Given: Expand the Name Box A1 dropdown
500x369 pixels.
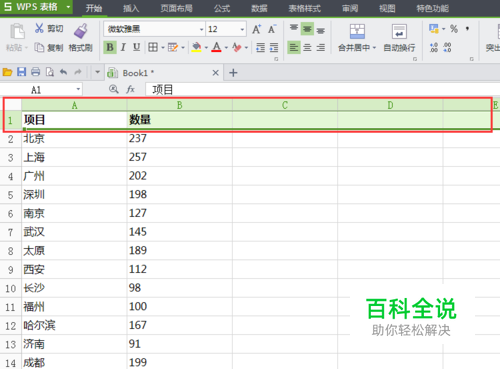Looking at the screenshot, I should point(78,89).
